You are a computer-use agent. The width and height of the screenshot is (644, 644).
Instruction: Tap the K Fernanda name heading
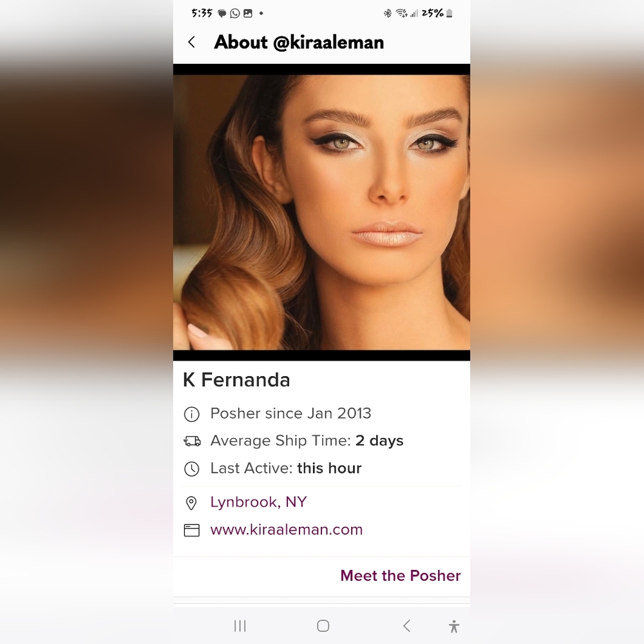[x=236, y=380]
